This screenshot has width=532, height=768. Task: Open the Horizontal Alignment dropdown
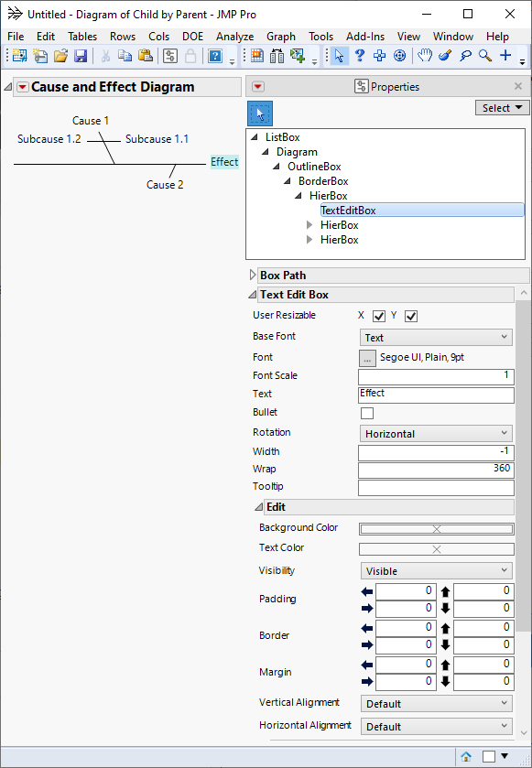click(436, 727)
